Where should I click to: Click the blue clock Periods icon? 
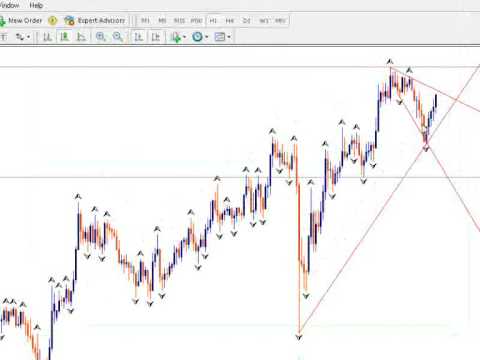[197, 37]
